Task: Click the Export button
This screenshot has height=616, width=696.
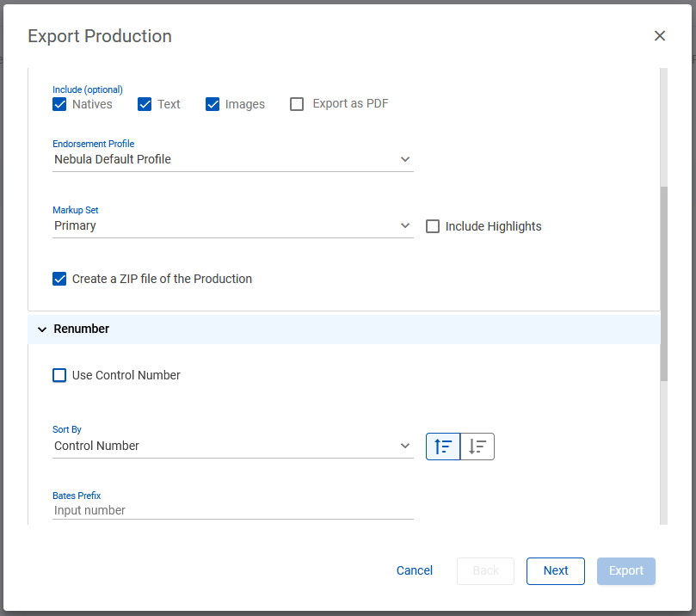Action: 626,570
